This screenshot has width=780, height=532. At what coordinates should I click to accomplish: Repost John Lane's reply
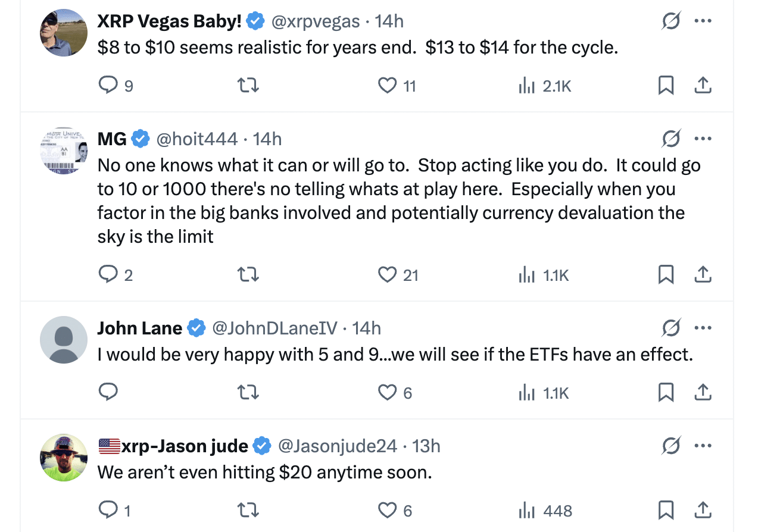(247, 393)
